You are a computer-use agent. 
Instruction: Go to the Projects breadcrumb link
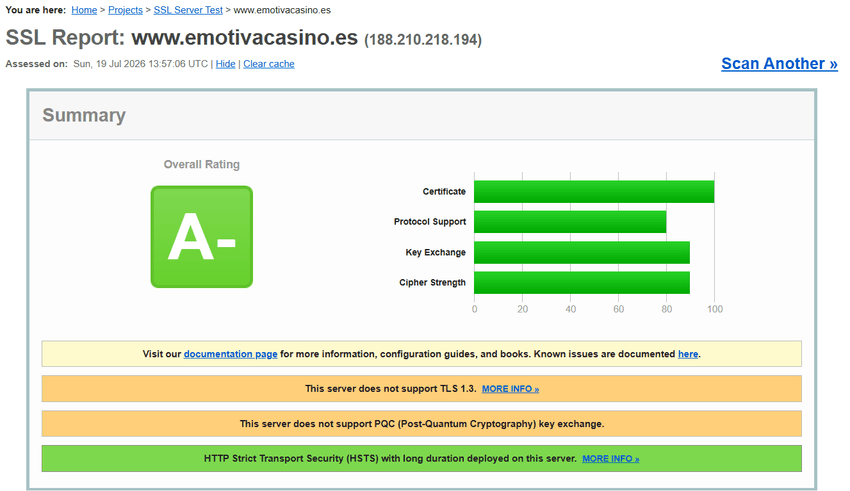coord(125,10)
